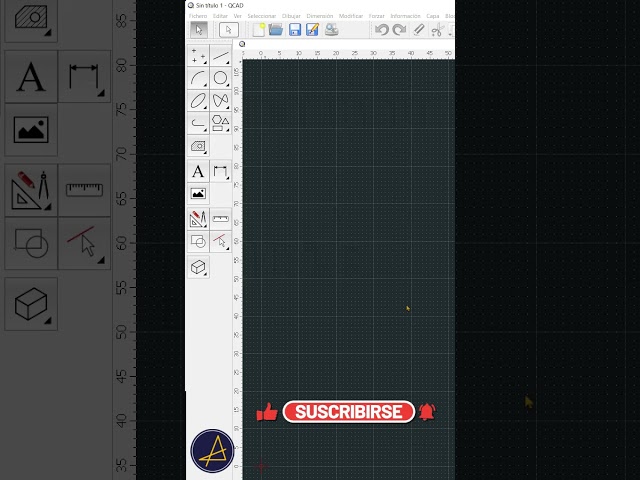Image resolution: width=640 pixels, height=480 pixels.
Task: Open the Modificar menu
Action: [x=351, y=16]
